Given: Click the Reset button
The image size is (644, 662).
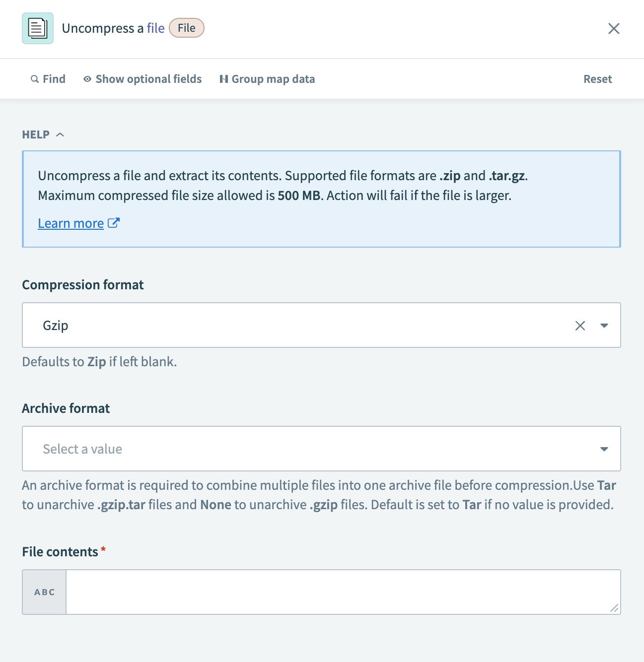Looking at the screenshot, I should pyautogui.click(x=597, y=79).
